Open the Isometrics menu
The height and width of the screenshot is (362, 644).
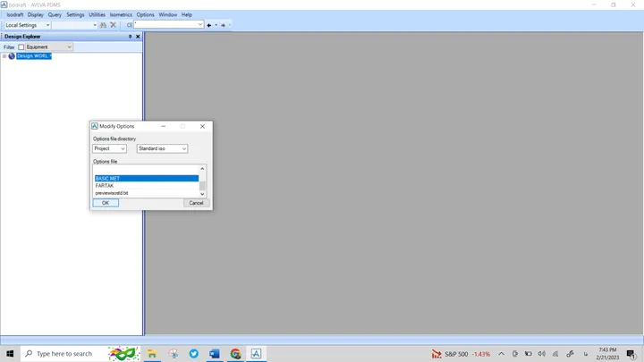pyautogui.click(x=121, y=15)
